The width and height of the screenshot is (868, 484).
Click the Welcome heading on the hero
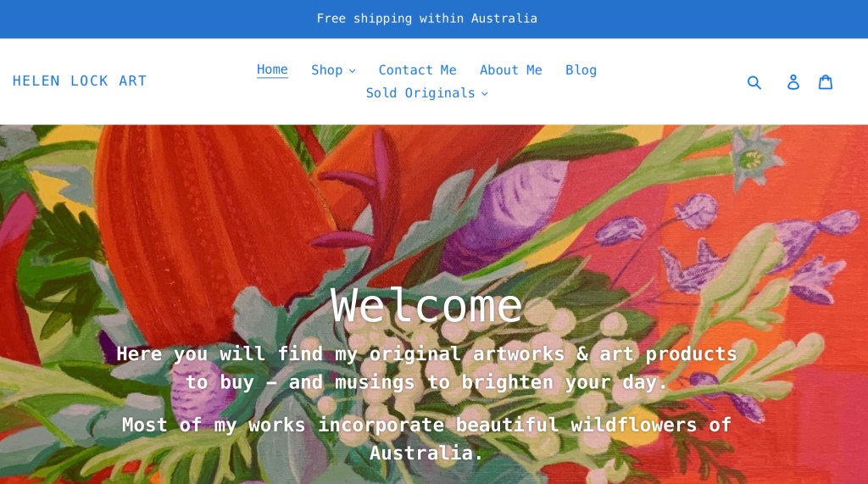(426, 305)
